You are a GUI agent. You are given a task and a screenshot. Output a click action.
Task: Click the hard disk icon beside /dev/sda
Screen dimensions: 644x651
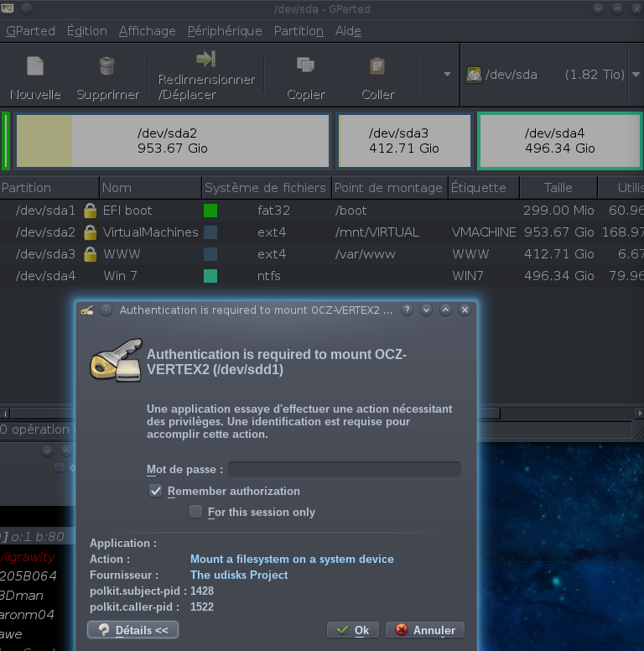click(x=474, y=75)
